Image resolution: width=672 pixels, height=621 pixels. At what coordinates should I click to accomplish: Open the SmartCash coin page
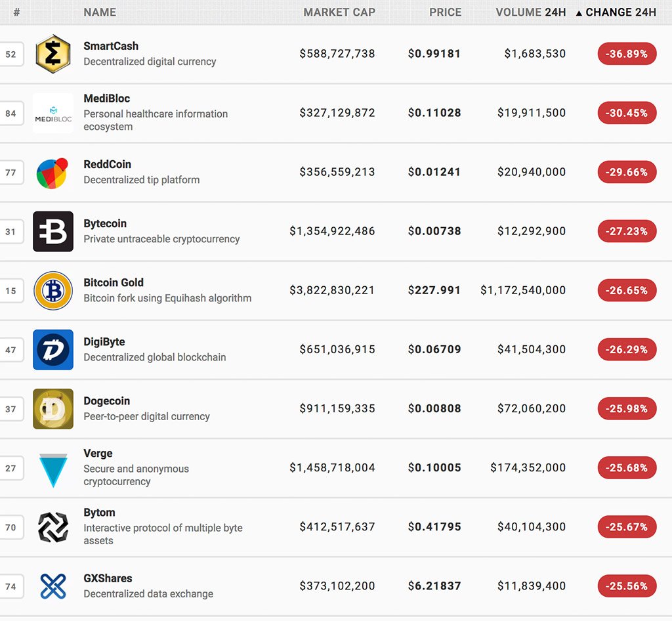(111, 46)
